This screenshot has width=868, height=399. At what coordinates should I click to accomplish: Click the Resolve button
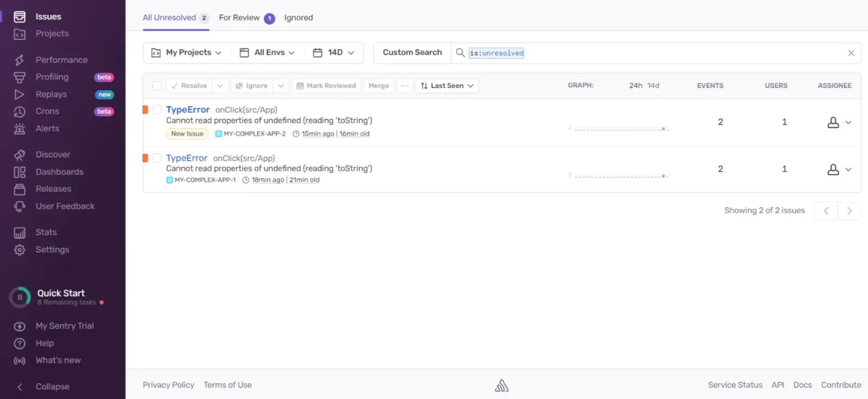click(189, 86)
